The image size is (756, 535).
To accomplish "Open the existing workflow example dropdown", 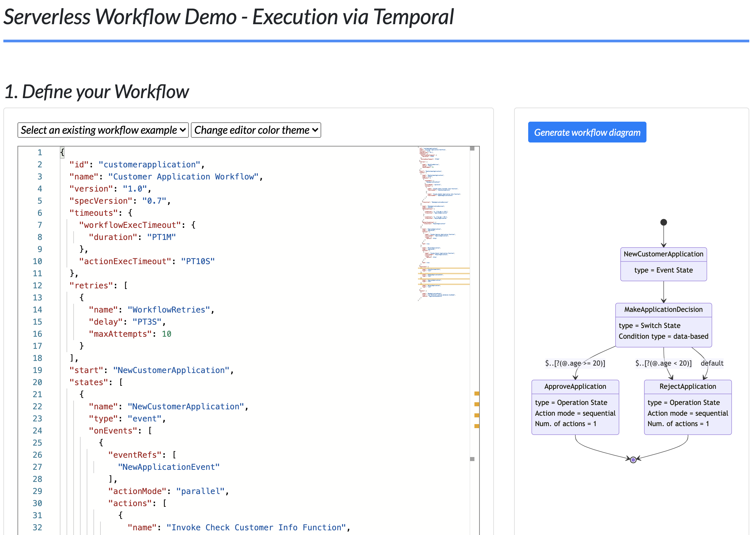I will pyautogui.click(x=103, y=130).
